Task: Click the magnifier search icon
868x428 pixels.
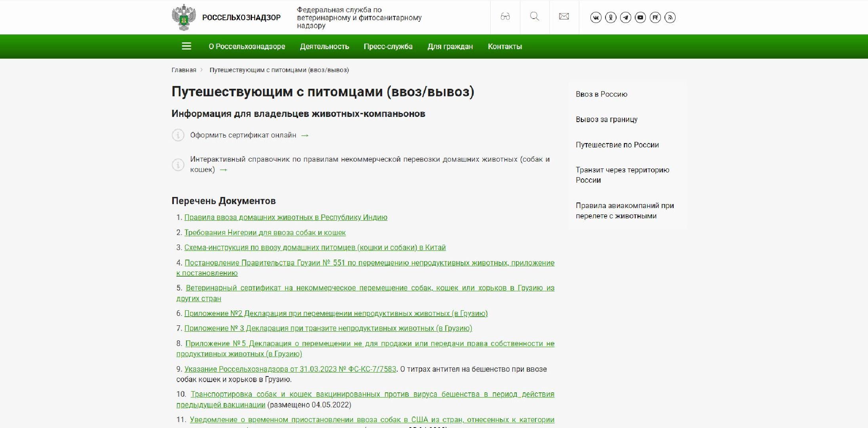Action: click(534, 17)
